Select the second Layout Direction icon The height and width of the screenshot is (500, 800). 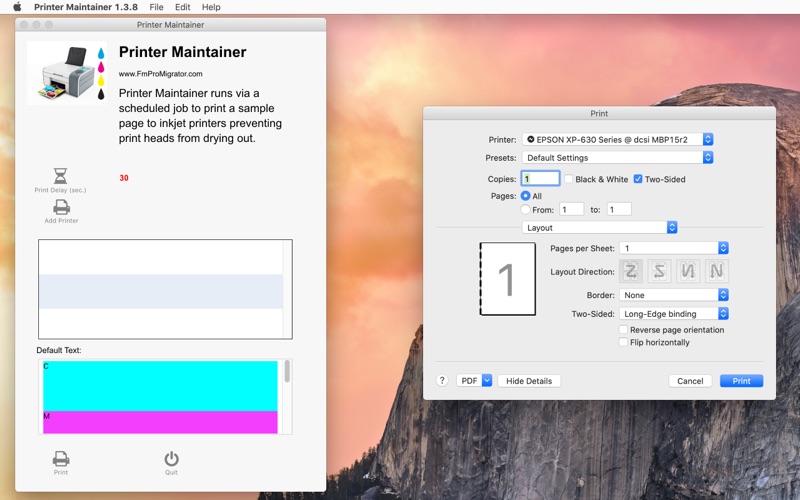pyautogui.click(x=659, y=271)
